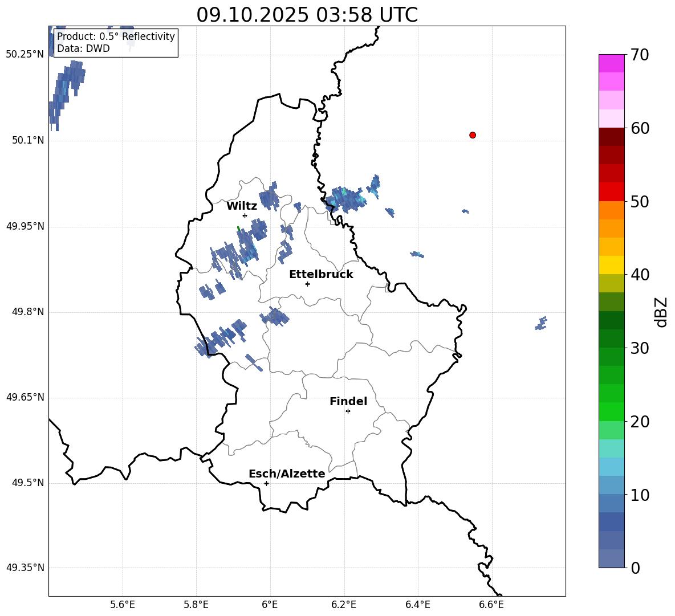Click the 49.65°N latitude label
This screenshot has width=675, height=616.
(25, 397)
